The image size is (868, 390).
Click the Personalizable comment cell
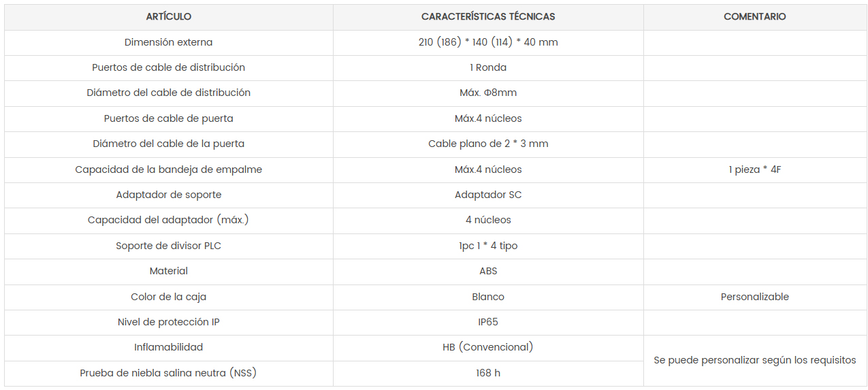tap(754, 297)
